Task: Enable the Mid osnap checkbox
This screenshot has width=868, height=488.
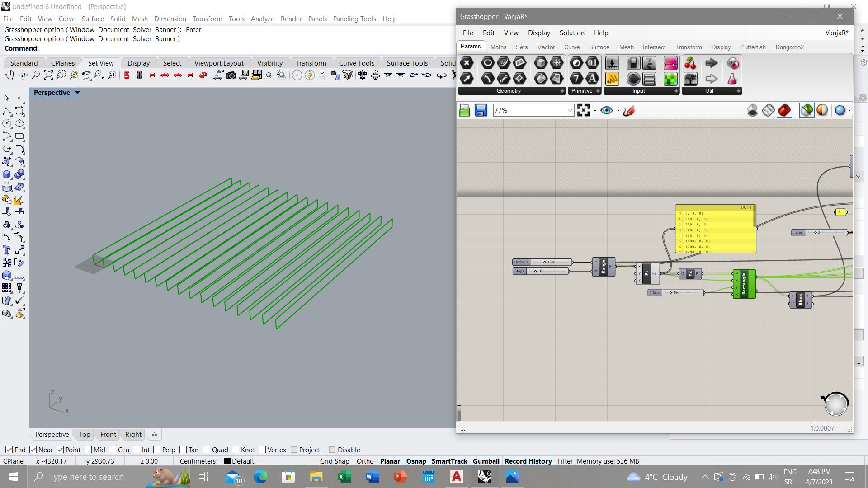Action: 88,450
